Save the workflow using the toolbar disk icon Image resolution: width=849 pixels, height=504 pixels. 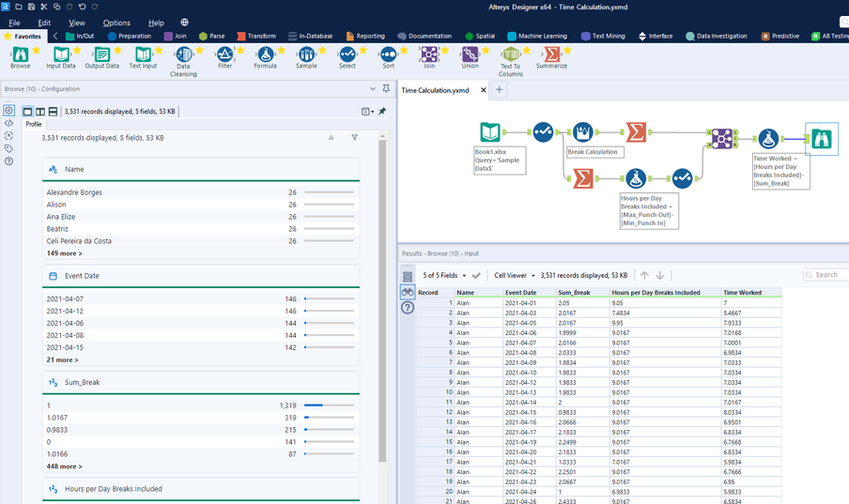point(31,7)
